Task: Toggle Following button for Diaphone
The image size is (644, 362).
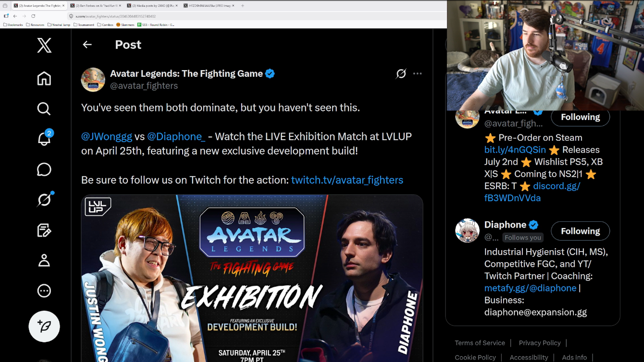Action: 580,231
